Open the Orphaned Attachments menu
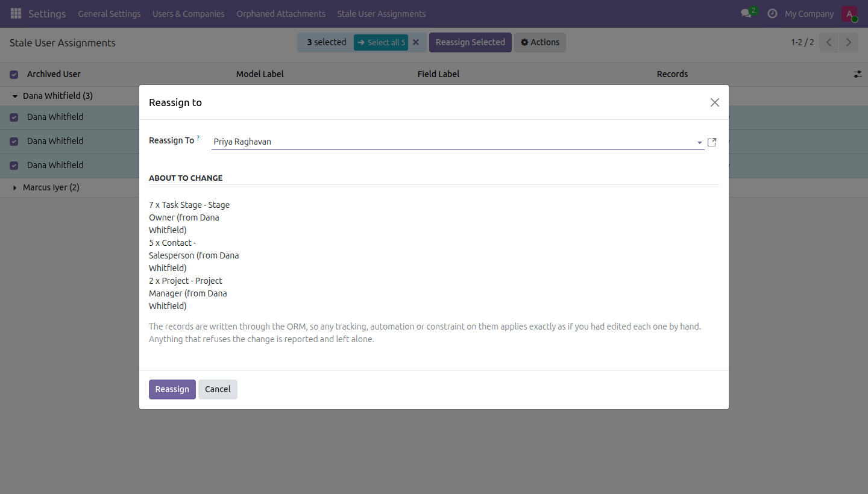868x494 pixels. click(281, 14)
